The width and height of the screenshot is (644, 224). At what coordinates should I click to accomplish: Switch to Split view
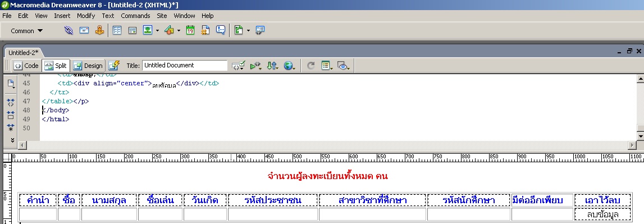point(56,65)
